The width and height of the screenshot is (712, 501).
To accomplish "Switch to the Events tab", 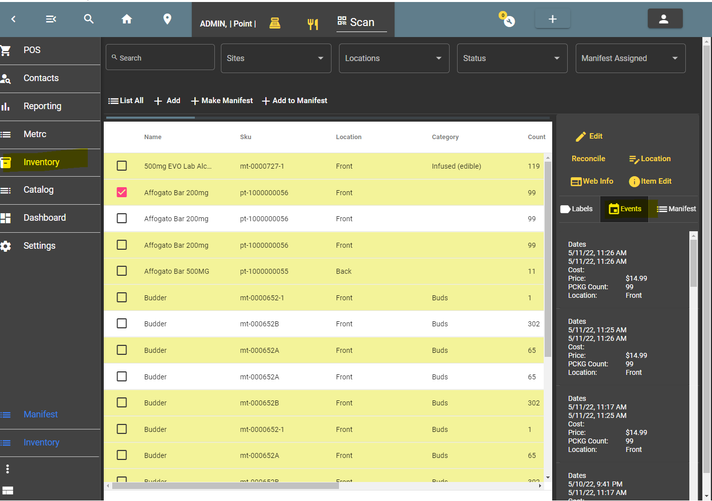I will coord(625,209).
